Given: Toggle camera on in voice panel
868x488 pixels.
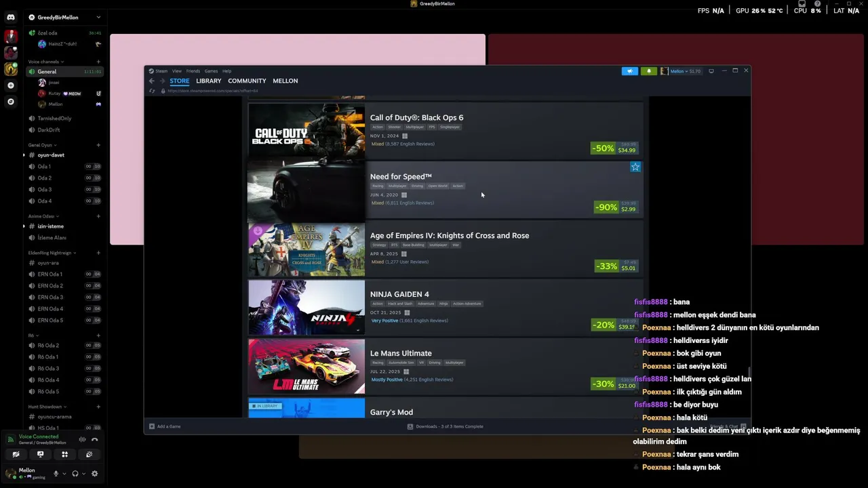Looking at the screenshot, I should tap(16, 454).
